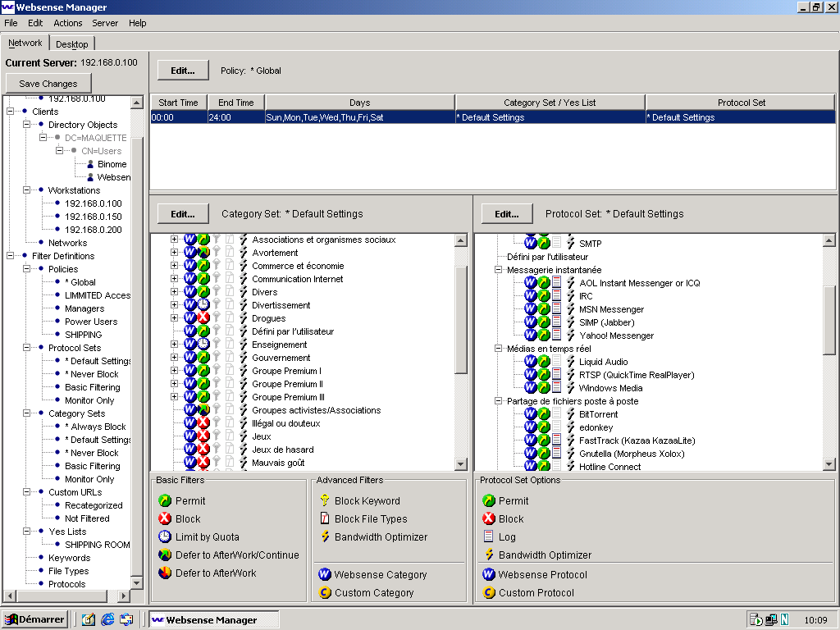Select the 00:00 to 24:00 schedule row
Image resolution: width=840 pixels, height=630 pixels.
click(x=492, y=117)
